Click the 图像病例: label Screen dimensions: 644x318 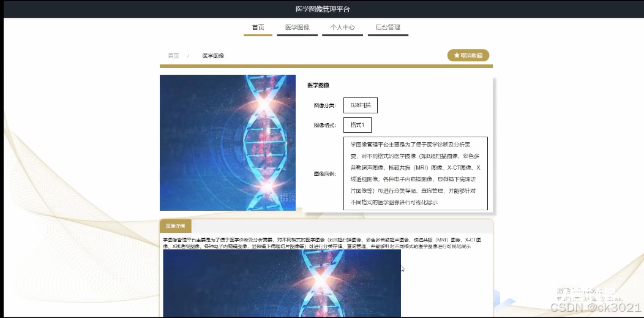(x=325, y=174)
